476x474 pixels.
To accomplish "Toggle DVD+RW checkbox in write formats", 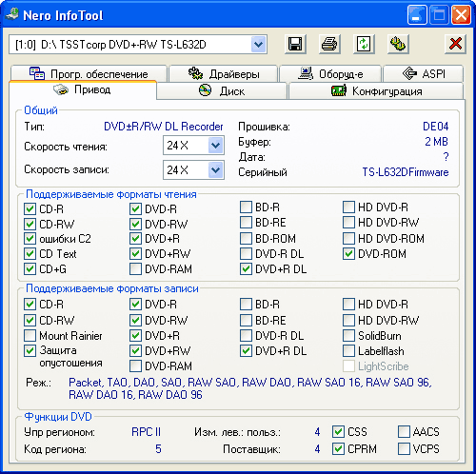I will 135,351.
